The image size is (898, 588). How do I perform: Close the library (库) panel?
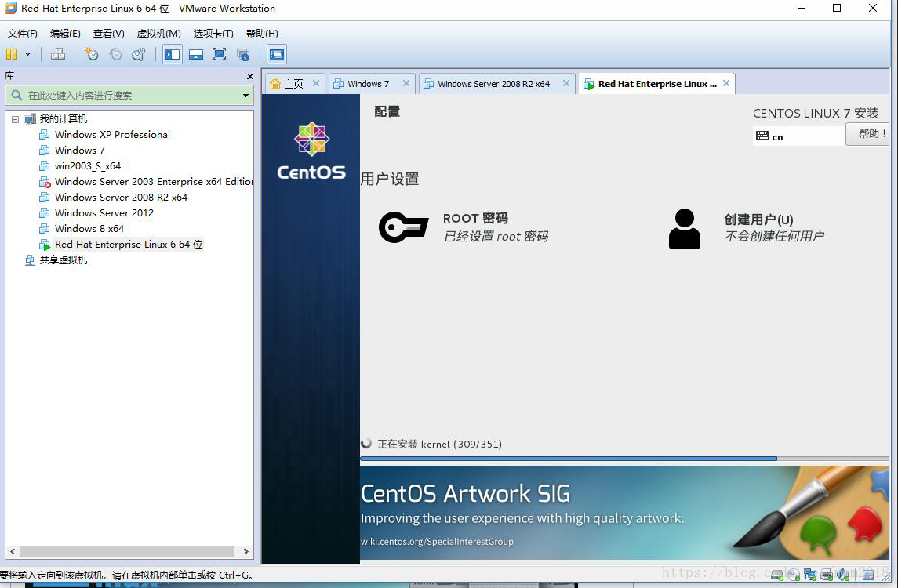coord(249,76)
